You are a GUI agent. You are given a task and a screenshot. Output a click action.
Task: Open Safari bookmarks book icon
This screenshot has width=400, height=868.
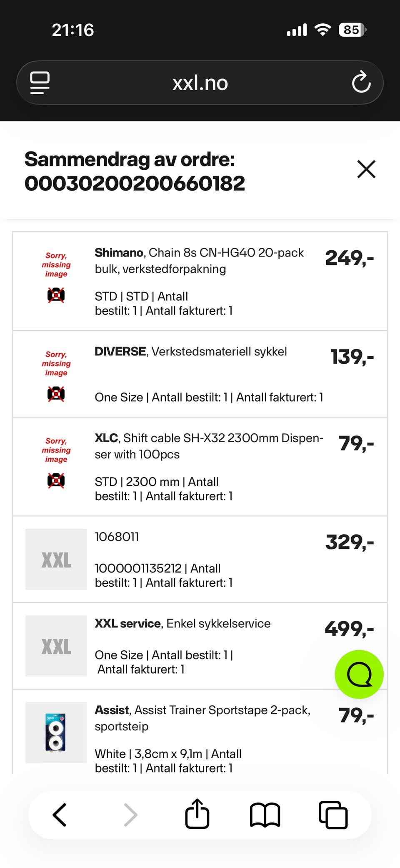pos(265,815)
